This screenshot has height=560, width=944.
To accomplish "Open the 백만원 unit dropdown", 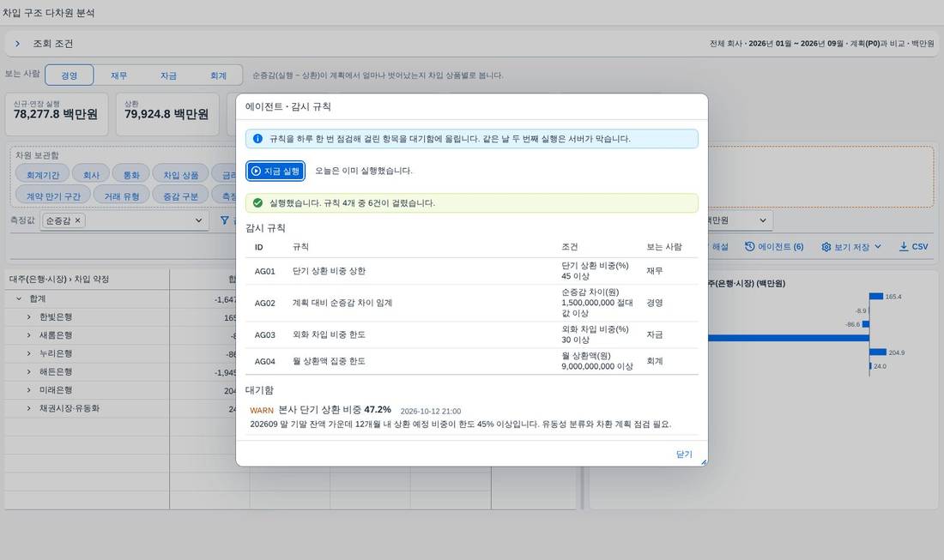I will [x=763, y=220].
